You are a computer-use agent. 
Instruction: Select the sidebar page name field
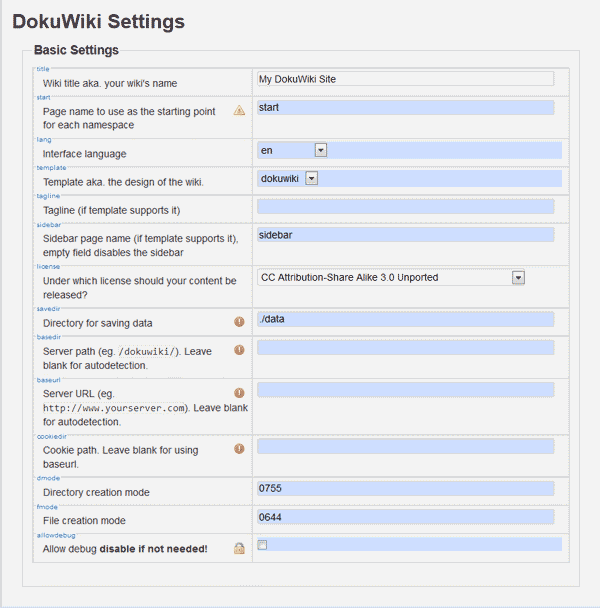click(x=405, y=234)
